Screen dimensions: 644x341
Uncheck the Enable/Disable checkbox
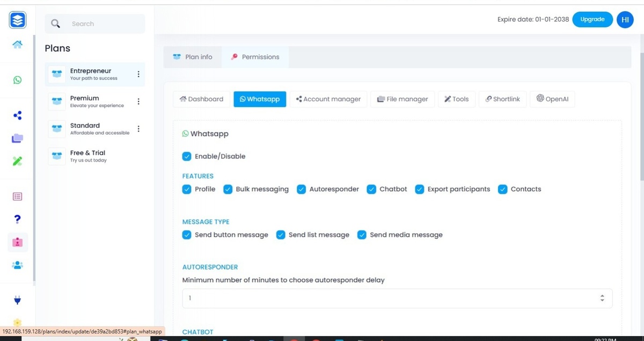point(187,156)
